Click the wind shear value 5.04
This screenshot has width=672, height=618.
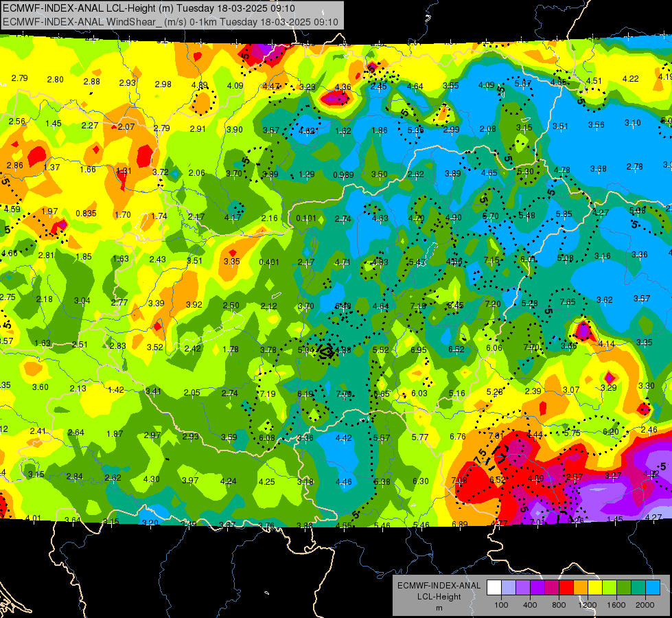[305, 350]
